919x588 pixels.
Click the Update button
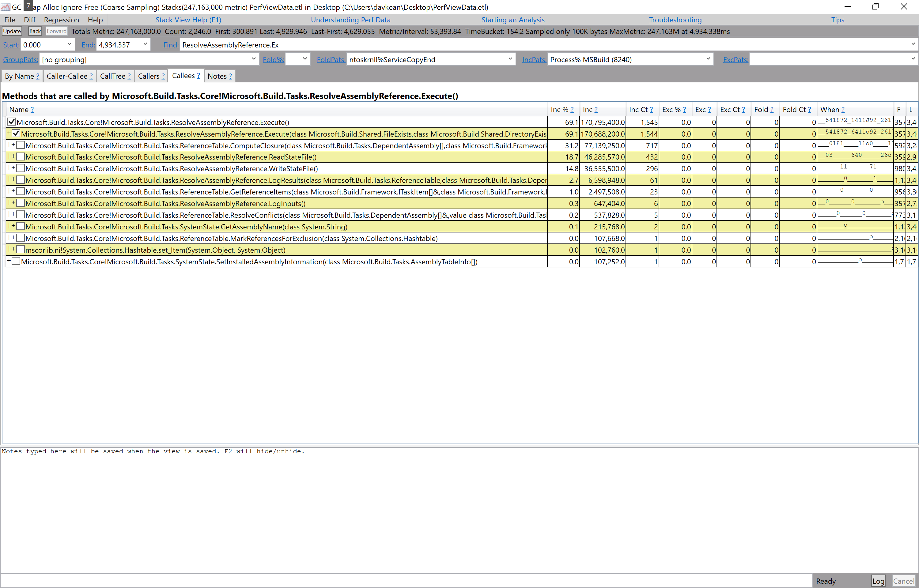point(12,31)
